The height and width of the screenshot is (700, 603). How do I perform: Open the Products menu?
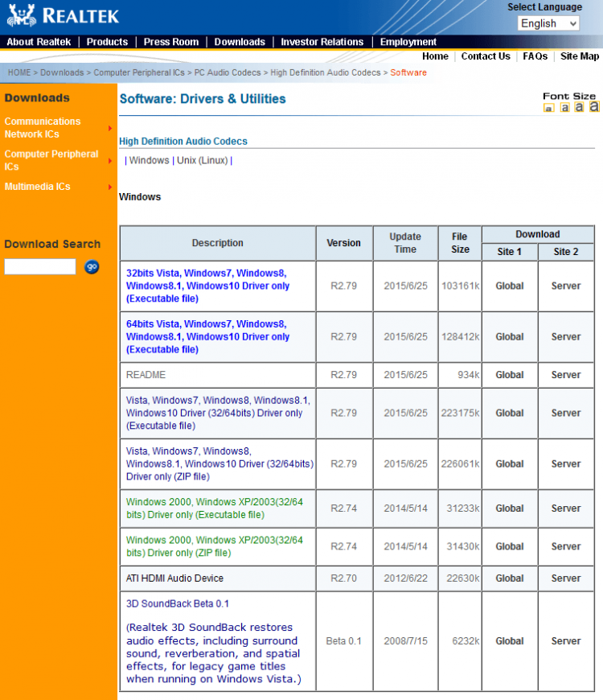click(x=107, y=42)
